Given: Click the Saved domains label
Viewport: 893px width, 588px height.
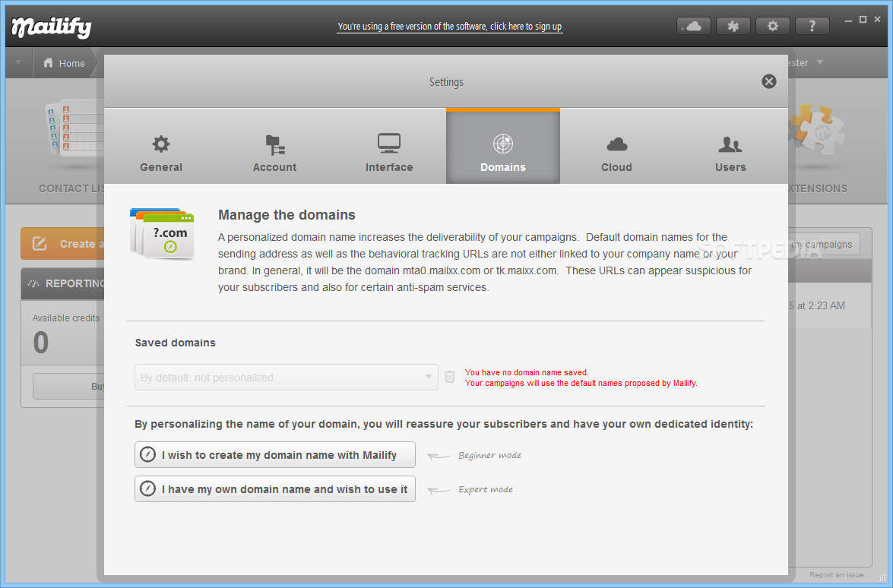Looking at the screenshot, I should (x=176, y=343).
